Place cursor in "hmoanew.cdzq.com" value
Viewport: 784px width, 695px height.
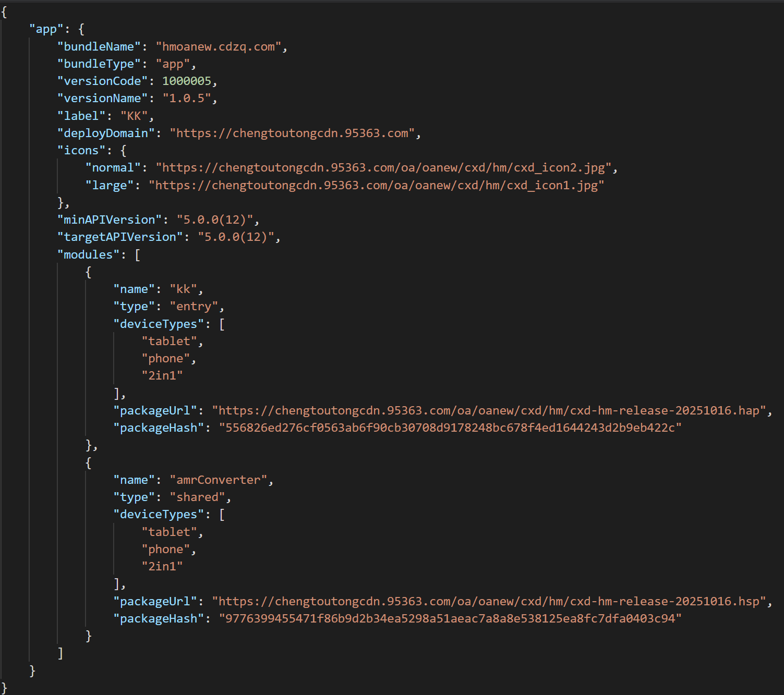(x=219, y=47)
